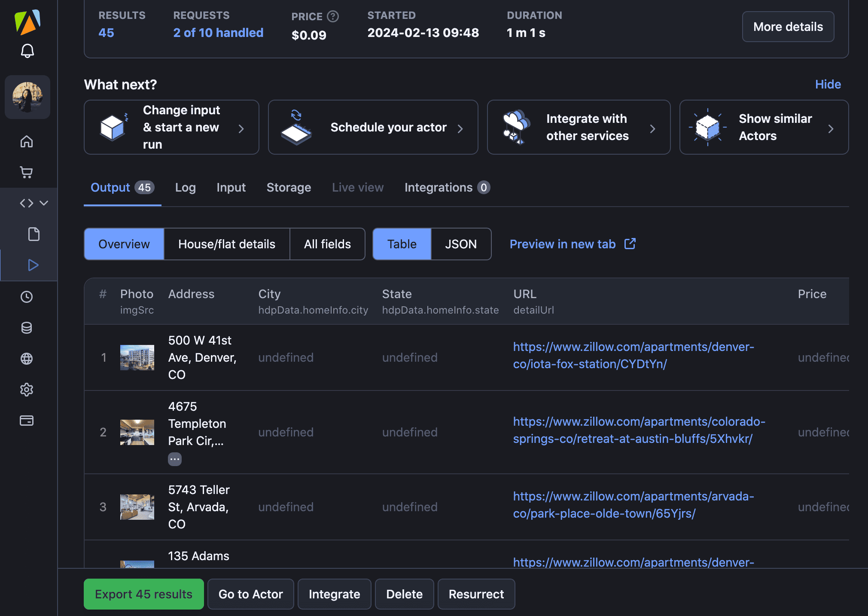Click the photo thumbnail for 5743 Teller St
868x616 pixels.
point(137,507)
